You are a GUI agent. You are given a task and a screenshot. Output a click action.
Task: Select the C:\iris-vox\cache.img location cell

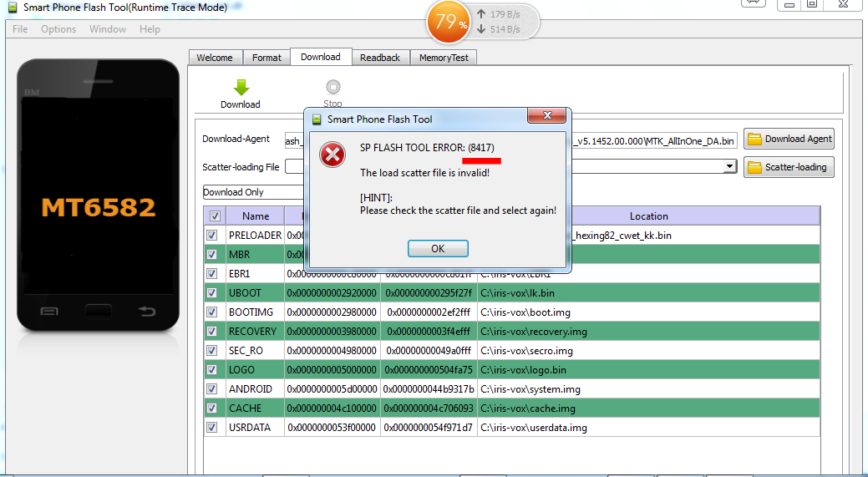click(x=649, y=408)
